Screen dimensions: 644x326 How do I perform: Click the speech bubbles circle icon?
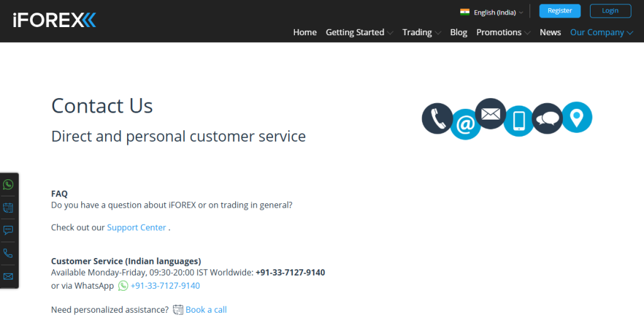548,118
